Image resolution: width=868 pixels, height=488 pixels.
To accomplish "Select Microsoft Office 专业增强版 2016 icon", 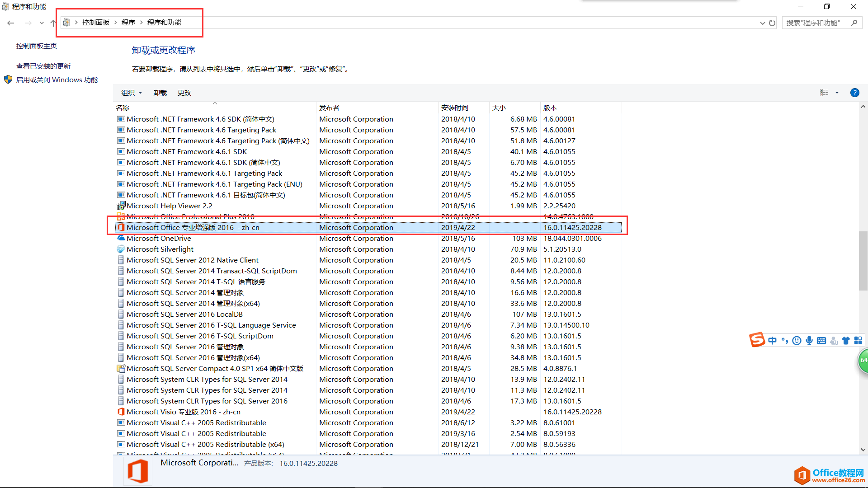I will [121, 228].
